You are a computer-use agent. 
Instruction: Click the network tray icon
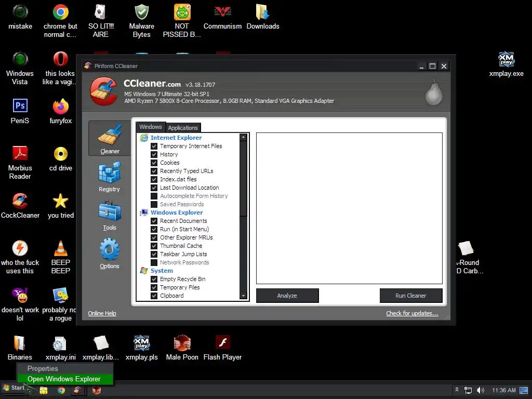(x=468, y=390)
